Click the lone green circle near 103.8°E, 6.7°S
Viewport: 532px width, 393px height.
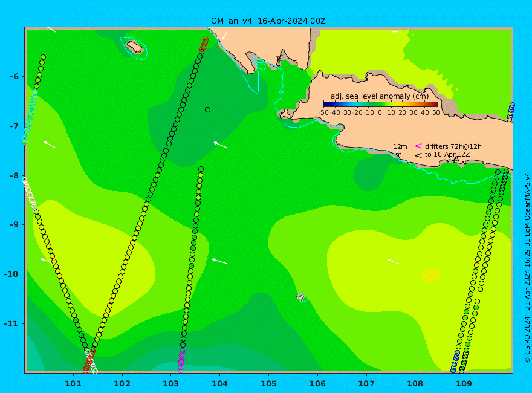[207, 109]
